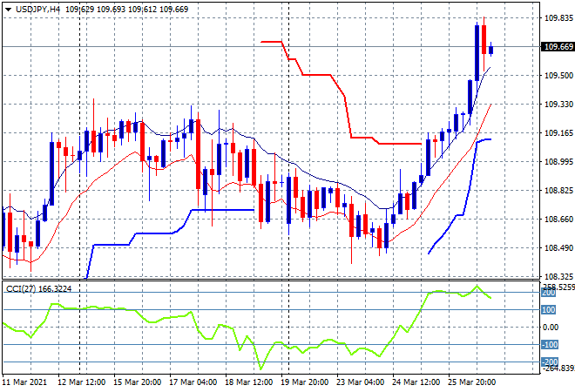This screenshot has width=575, height=392.
Task: Click the 108.660 price axis label
Action: click(558, 220)
